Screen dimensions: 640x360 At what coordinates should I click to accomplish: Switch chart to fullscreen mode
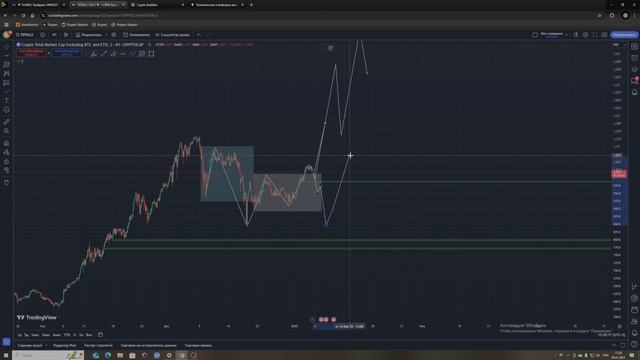coord(595,35)
